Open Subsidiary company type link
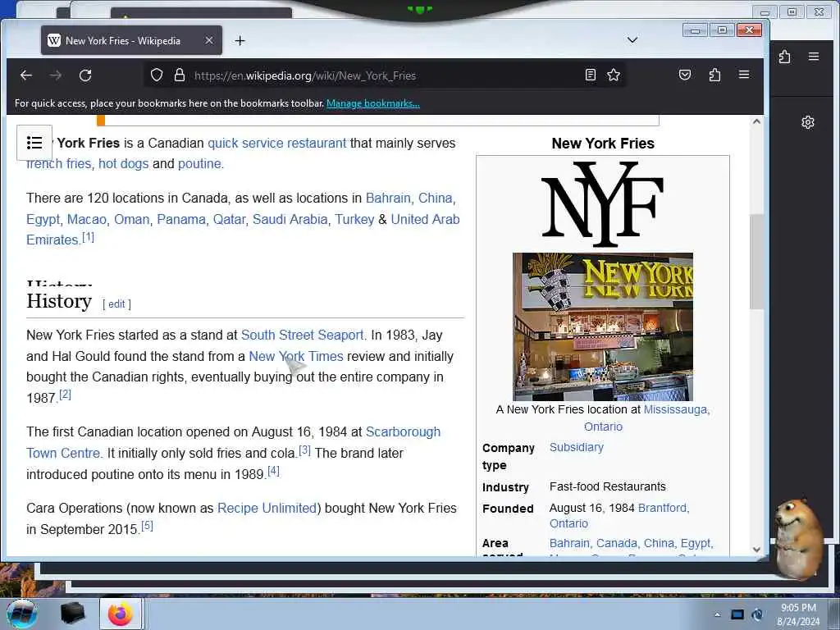This screenshot has height=630, width=840. [x=577, y=447]
